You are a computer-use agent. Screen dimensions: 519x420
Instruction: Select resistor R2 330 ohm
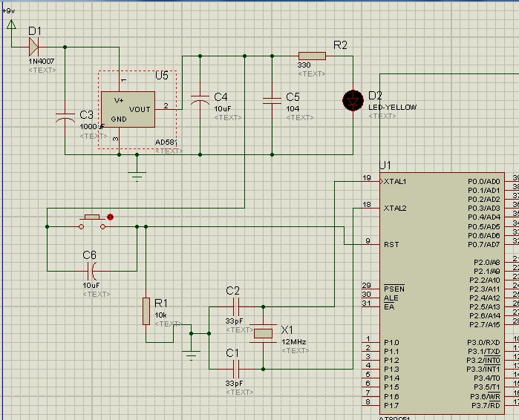312,56
